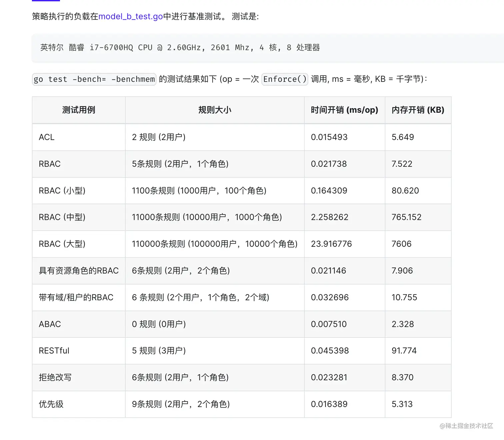The height and width of the screenshot is (440, 504).
Task: Select the 时间开销 (ms/op) column header
Action: point(345,110)
